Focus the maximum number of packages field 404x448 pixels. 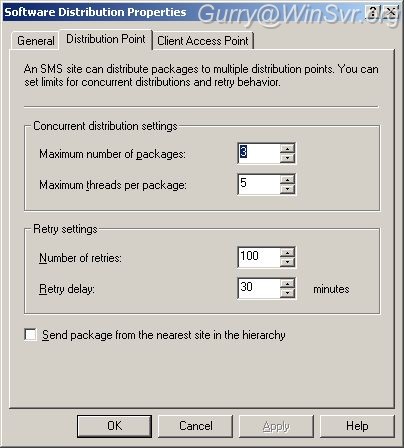coord(259,153)
